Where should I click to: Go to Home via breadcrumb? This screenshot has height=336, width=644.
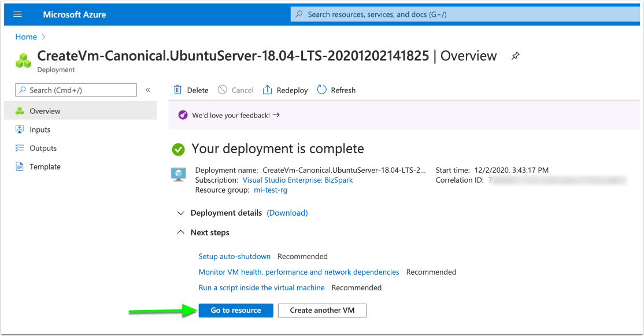tap(26, 37)
